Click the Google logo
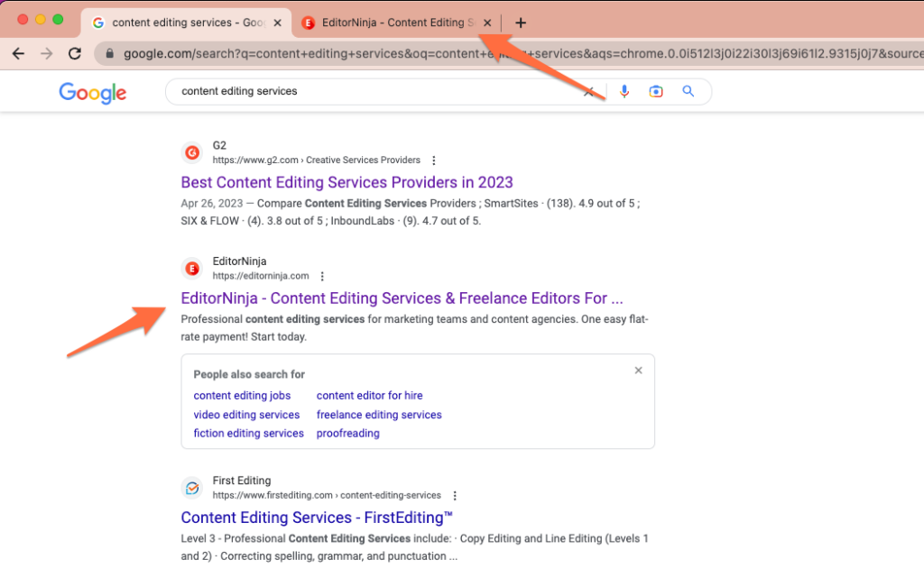Image resolution: width=924 pixels, height=587 pixels. (x=93, y=93)
